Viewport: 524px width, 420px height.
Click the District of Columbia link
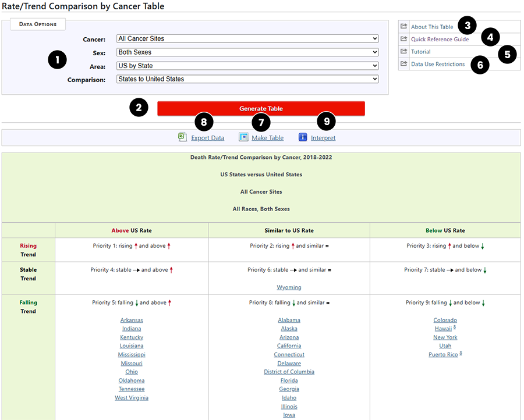(x=289, y=371)
